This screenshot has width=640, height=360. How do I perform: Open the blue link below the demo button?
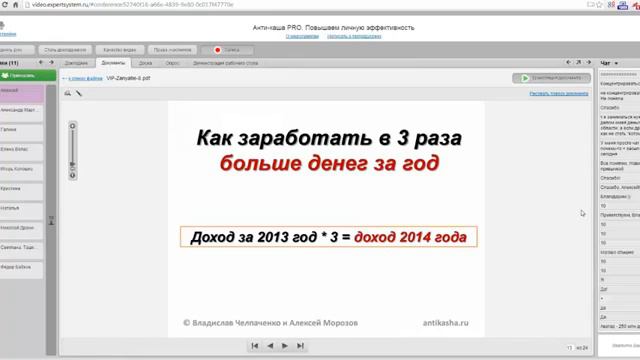pyautogui.click(x=559, y=93)
